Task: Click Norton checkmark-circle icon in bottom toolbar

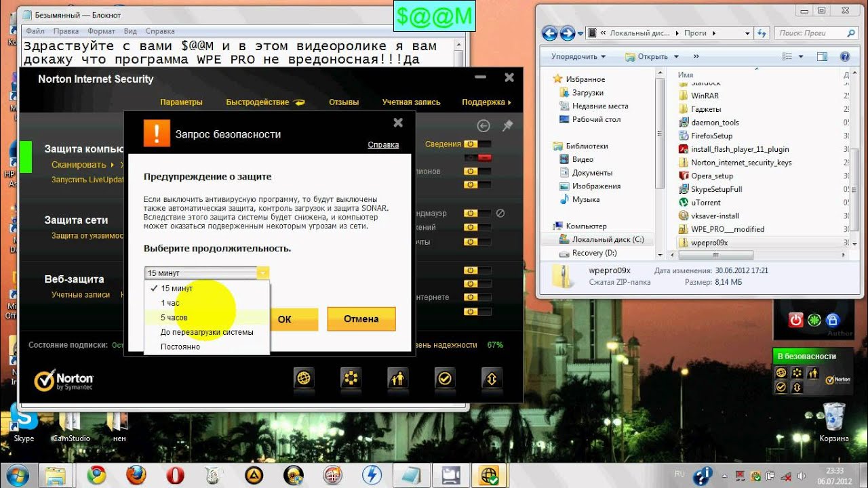Action: tap(444, 378)
